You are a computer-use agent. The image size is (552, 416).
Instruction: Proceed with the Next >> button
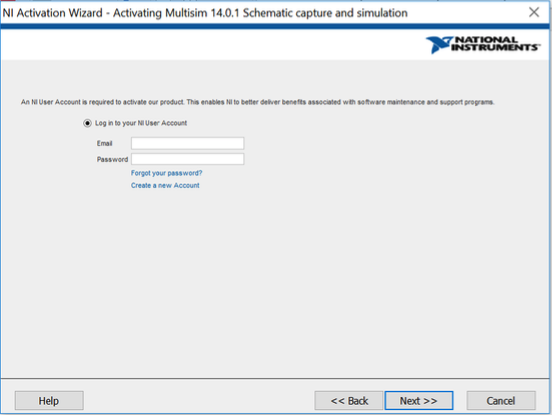(x=419, y=401)
